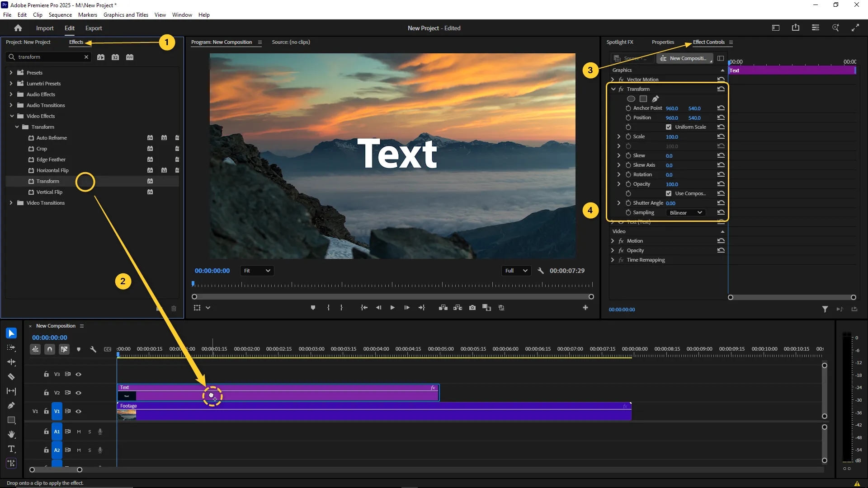Reset Anchor Point parameter
This screenshot has width=868, height=488.
pyautogui.click(x=721, y=108)
